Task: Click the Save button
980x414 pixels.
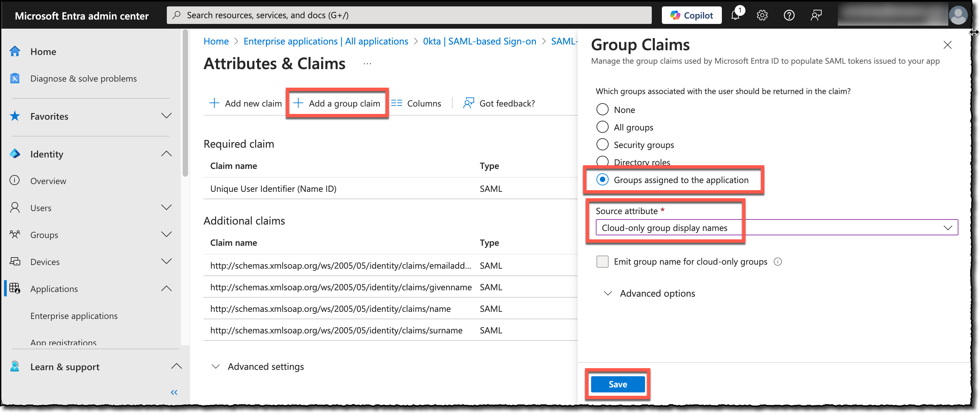Action: [x=617, y=384]
